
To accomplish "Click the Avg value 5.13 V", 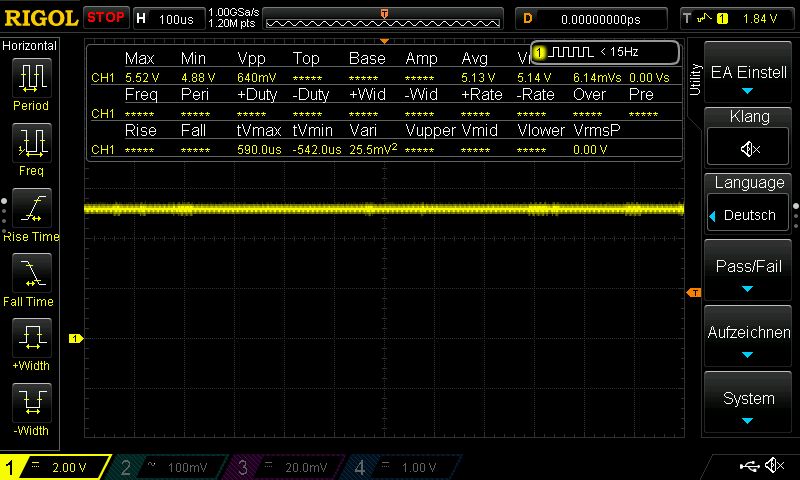I will pyautogui.click(x=478, y=78).
